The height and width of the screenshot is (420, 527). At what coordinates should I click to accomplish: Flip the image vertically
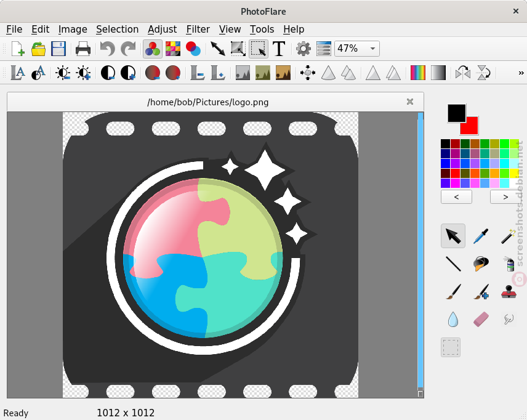[x=483, y=73]
